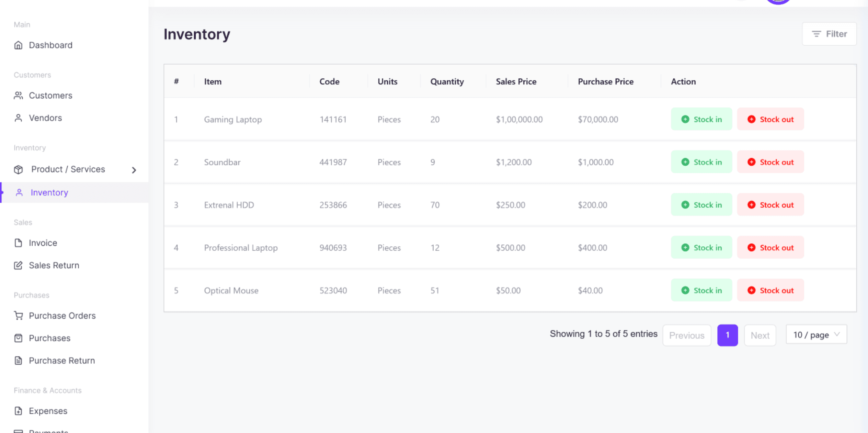Go to the Next page
This screenshot has width=868, height=433.
(x=759, y=335)
